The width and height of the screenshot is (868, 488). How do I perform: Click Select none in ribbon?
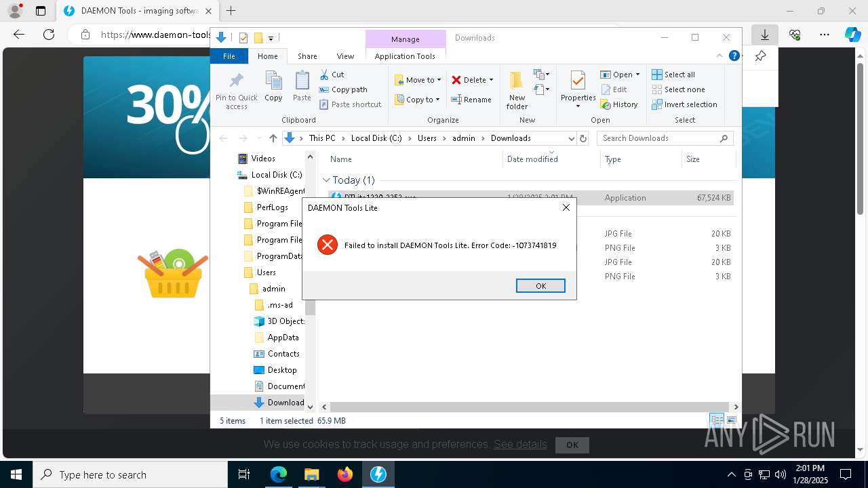(x=678, y=89)
